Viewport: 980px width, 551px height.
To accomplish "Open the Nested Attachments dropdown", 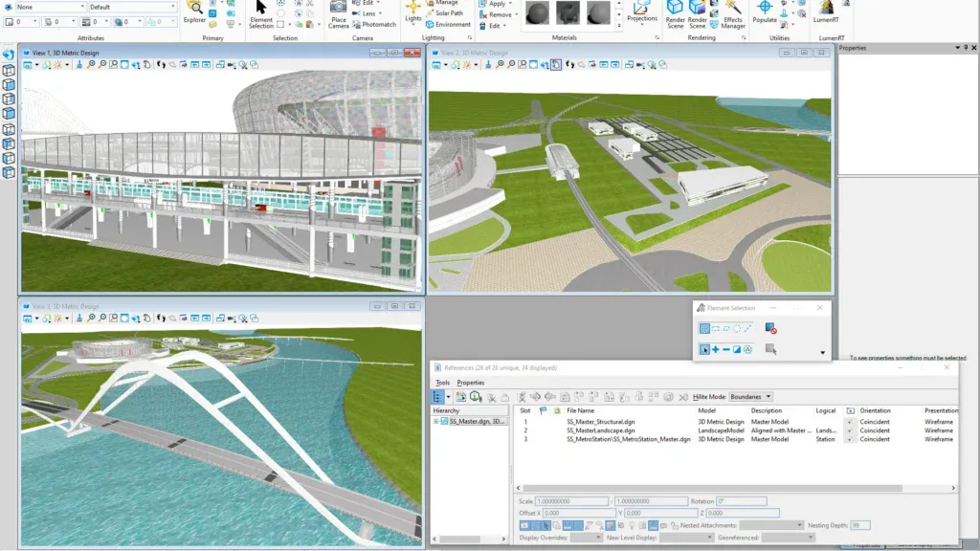I will point(771,525).
